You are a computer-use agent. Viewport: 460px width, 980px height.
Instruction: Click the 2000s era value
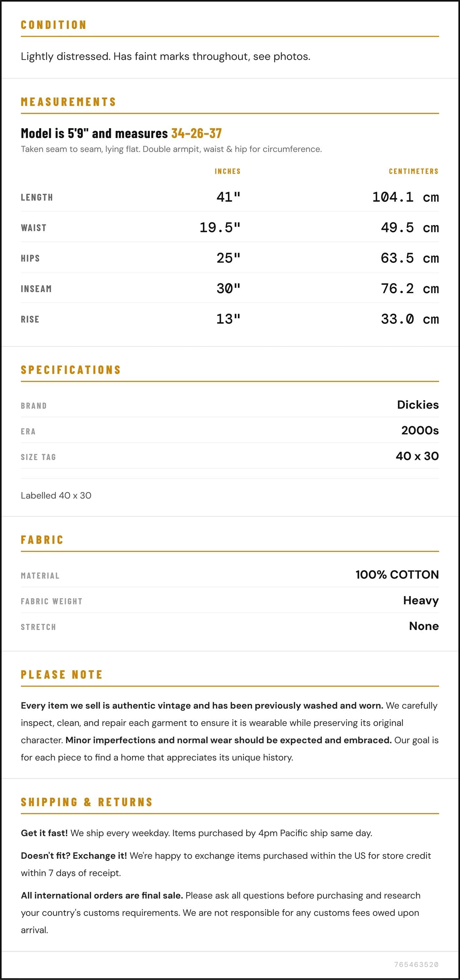coord(420,430)
